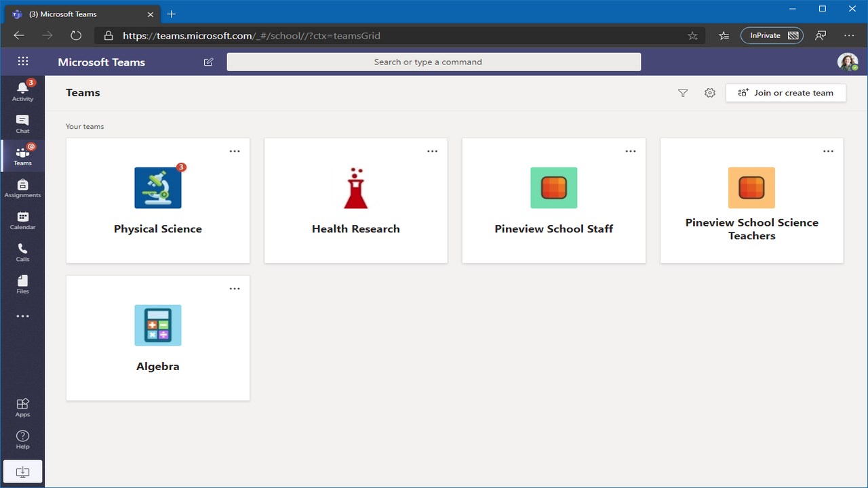Open more options for Algebra team
This screenshot has width=868, height=488.
pos(235,289)
